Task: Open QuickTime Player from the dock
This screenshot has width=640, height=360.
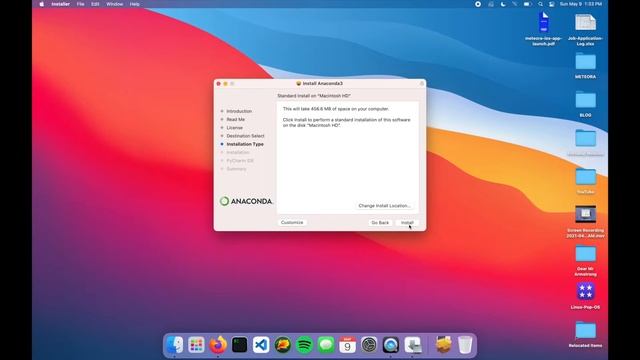Action: pos(391,345)
